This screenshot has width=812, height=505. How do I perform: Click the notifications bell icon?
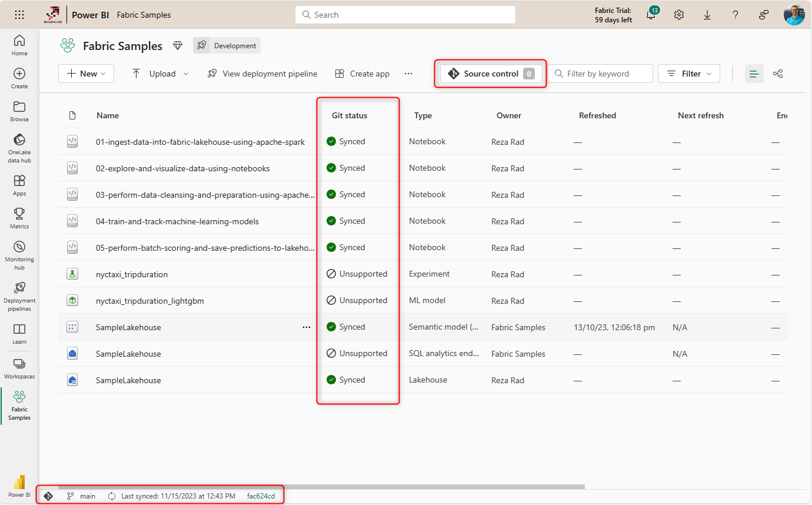coord(651,15)
